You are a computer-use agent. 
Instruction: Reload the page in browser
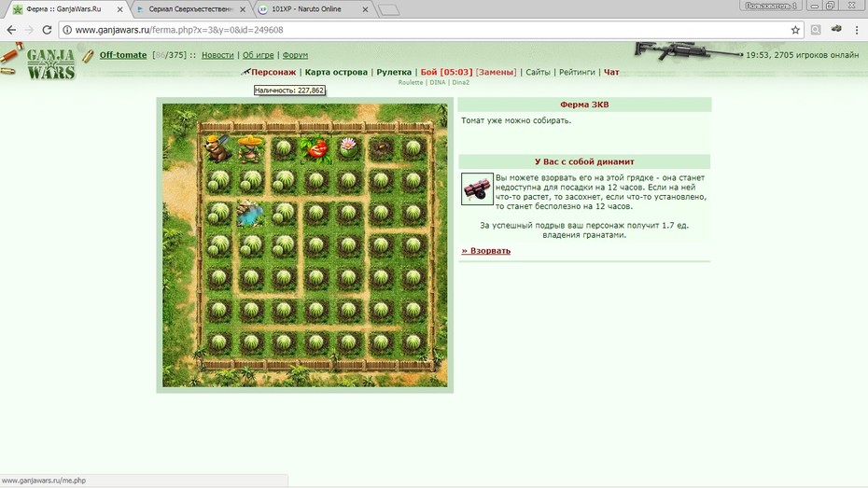47,30
